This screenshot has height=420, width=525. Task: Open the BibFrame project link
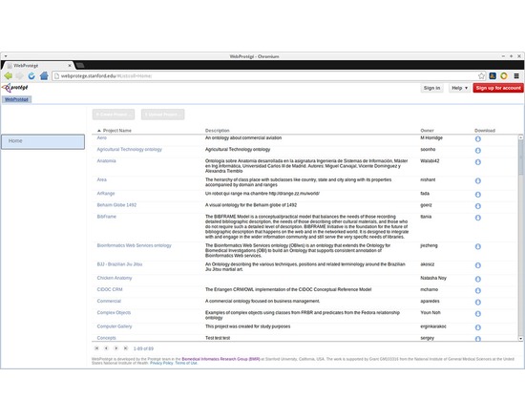click(x=107, y=217)
